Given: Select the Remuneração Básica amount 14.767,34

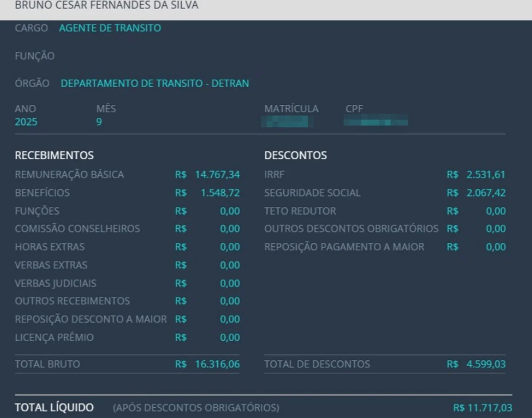Looking at the screenshot, I should pos(217,175).
